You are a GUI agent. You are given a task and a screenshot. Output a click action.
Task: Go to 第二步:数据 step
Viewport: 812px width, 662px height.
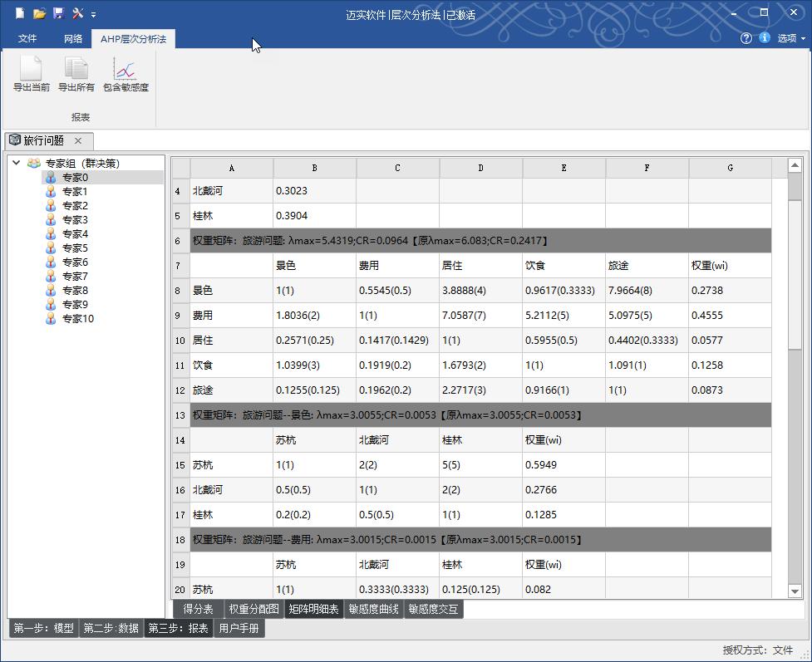point(111,629)
